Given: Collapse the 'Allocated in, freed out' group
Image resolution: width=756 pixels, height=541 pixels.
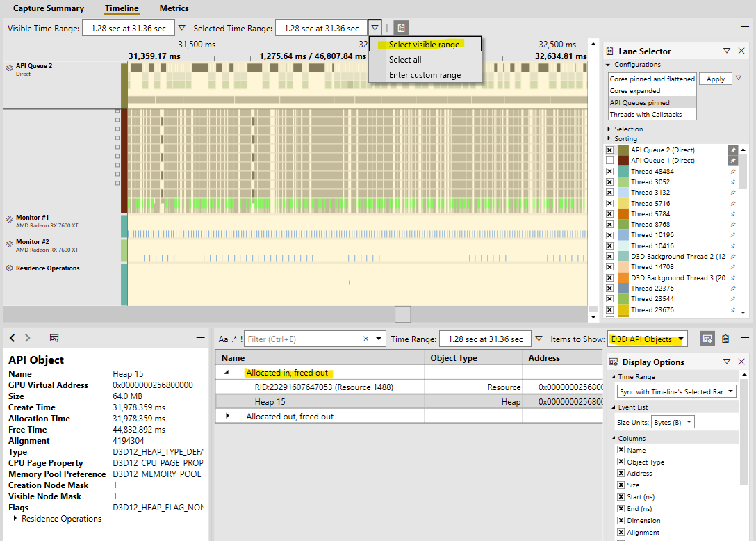Looking at the screenshot, I should coord(226,373).
